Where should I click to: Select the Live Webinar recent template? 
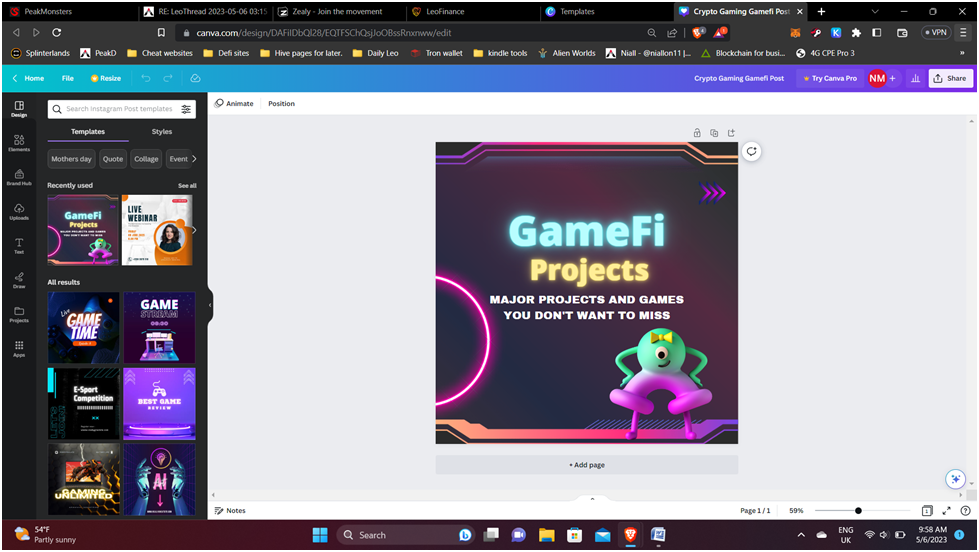(x=157, y=230)
